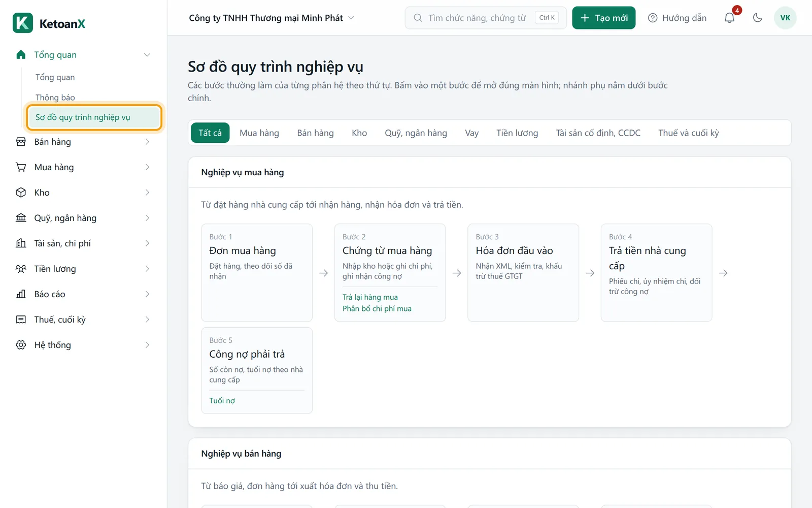The image size is (812, 508).
Task: Switch to the Quỹ, ngân hàng tab
Action: tap(416, 133)
